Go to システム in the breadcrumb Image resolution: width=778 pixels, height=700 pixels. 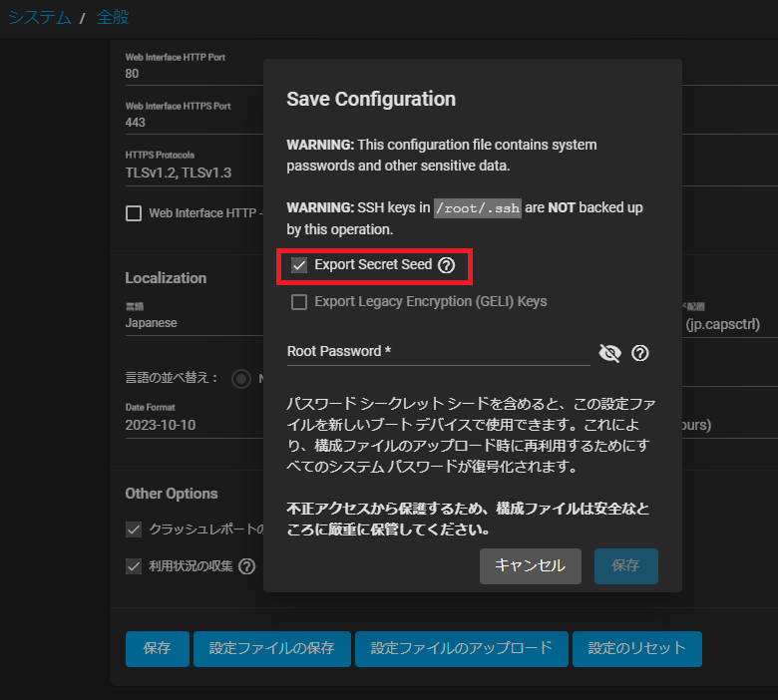[x=40, y=17]
